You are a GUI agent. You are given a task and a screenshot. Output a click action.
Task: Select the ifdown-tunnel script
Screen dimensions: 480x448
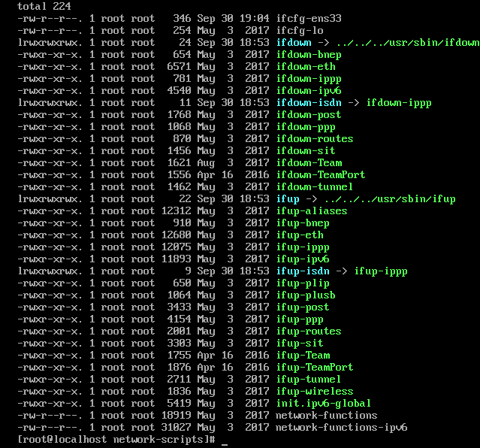click(315, 187)
